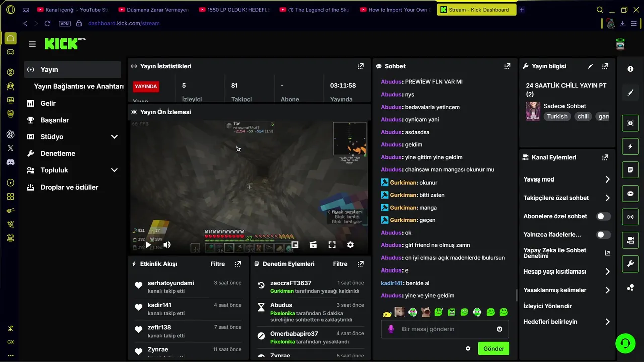Toggle stream preview widget in right toolbar
Viewport: 644px width, 362px height.
tap(630, 123)
